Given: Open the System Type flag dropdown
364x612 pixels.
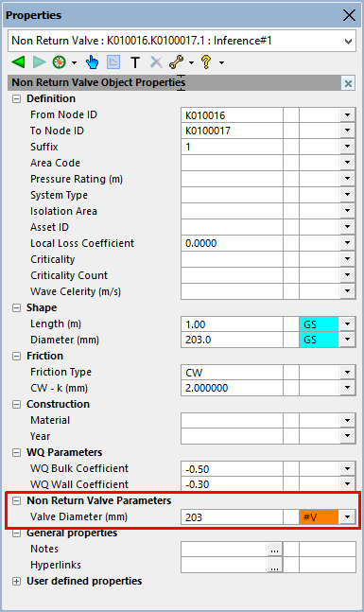Looking at the screenshot, I should 347,195.
